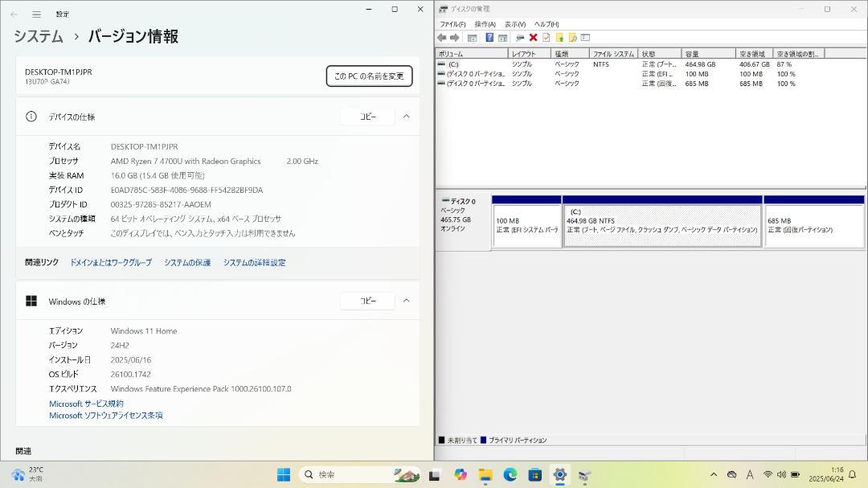Sort by the ファイル システム column header
The height and width of the screenshot is (488, 868).
click(613, 54)
